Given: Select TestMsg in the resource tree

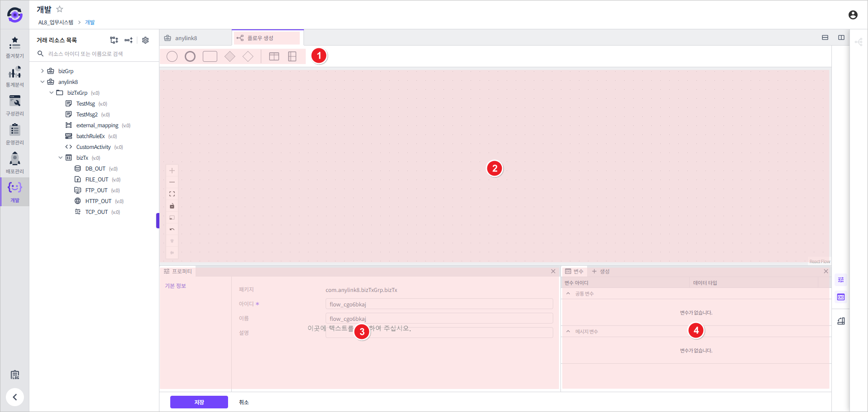Looking at the screenshot, I should click(85, 104).
